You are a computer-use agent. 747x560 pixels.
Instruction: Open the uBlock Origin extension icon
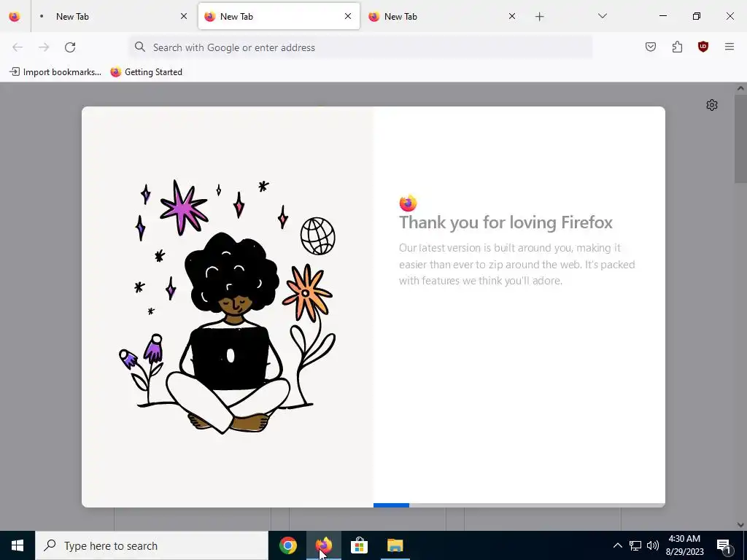(x=703, y=47)
